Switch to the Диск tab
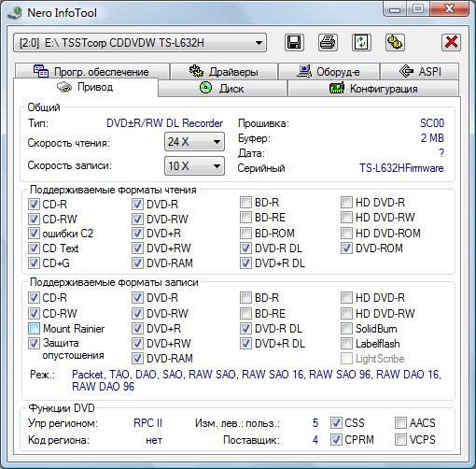Screen dimensions: 476x469 [222, 89]
